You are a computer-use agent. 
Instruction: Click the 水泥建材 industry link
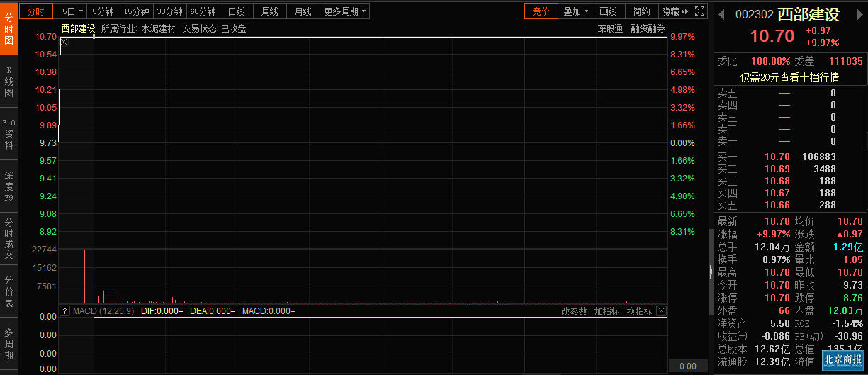[x=159, y=29]
